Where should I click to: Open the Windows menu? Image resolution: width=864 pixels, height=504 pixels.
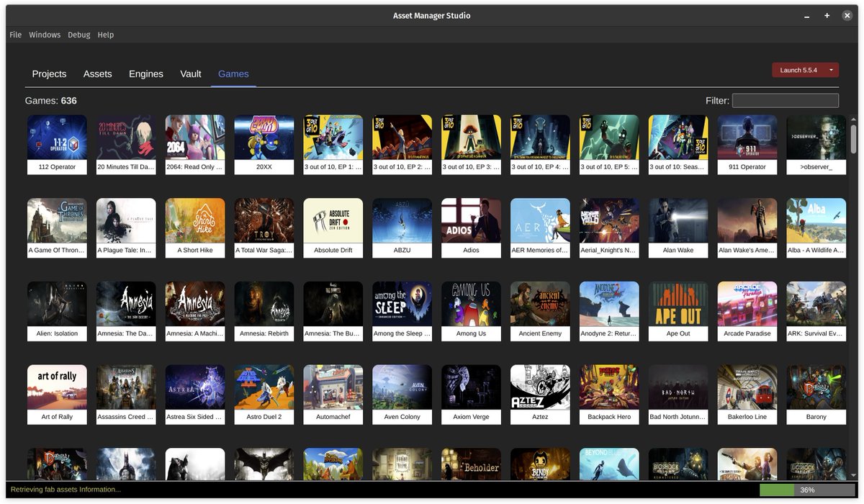click(x=45, y=35)
